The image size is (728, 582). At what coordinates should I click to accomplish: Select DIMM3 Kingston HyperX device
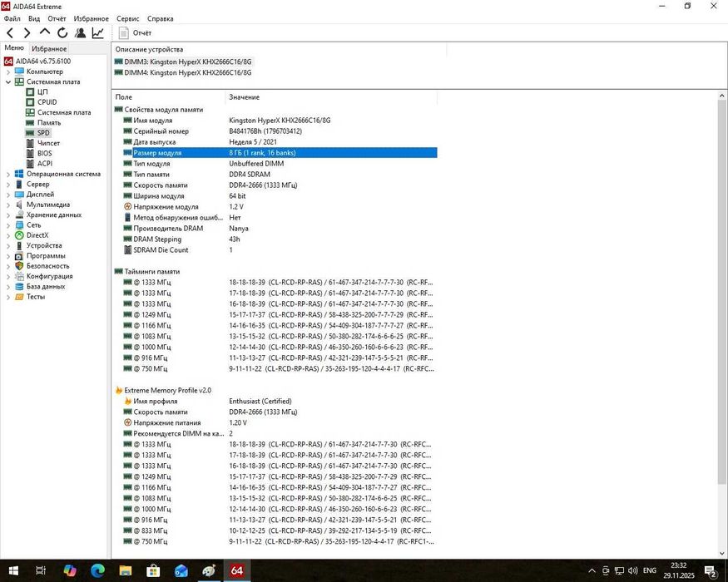[183, 62]
